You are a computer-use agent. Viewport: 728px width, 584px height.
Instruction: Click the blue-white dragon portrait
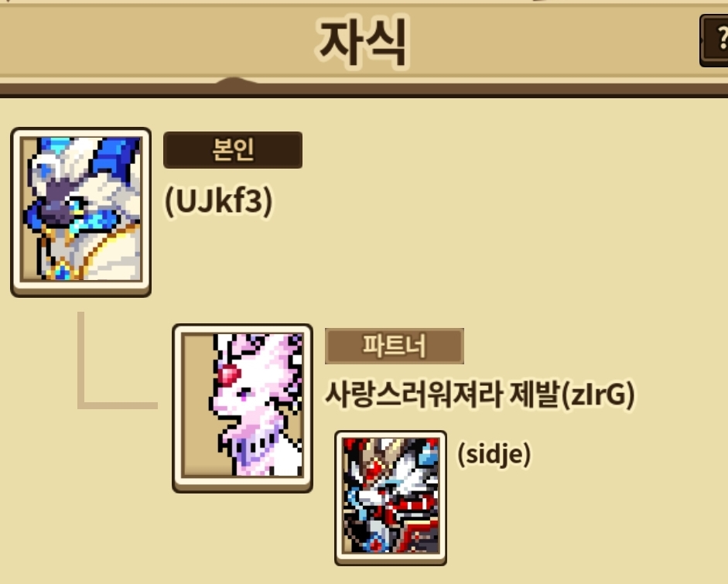[80, 211]
